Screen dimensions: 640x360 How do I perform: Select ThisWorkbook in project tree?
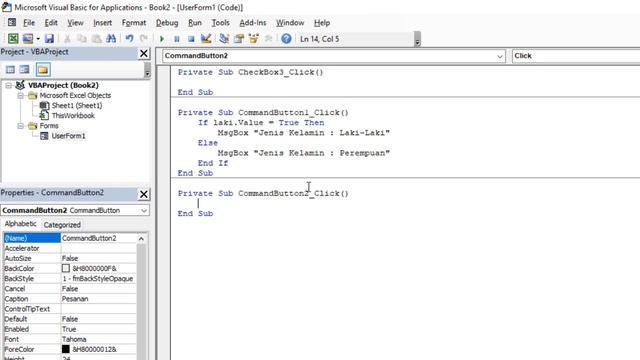click(x=73, y=116)
